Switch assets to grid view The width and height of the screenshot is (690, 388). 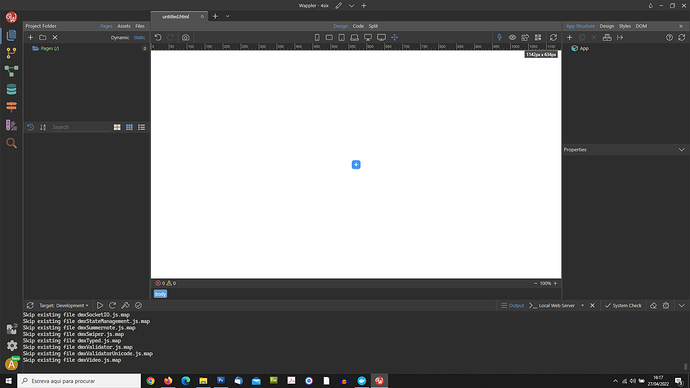[129, 127]
